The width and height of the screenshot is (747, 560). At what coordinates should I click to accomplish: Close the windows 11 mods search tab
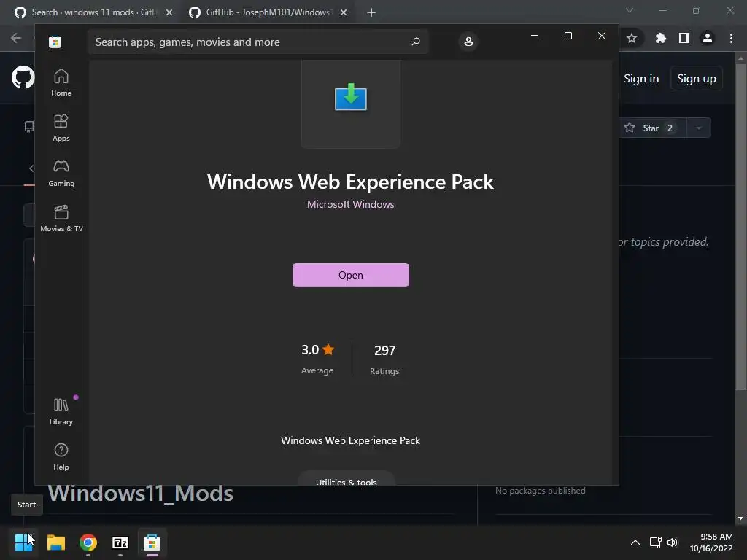pyautogui.click(x=169, y=12)
